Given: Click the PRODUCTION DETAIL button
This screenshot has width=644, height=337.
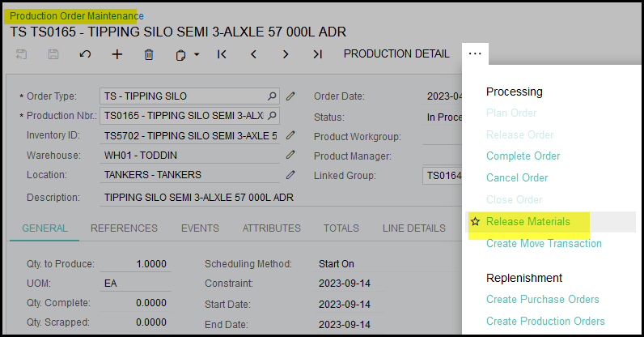Looking at the screenshot, I should pos(396,54).
